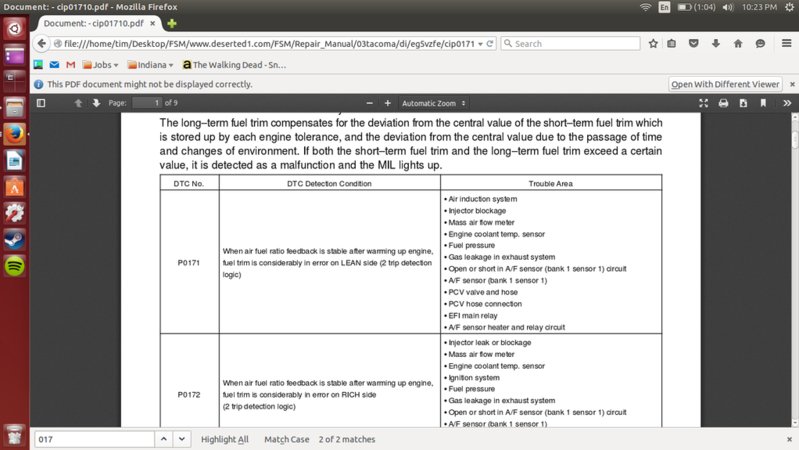The height and width of the screenshot is (450, 799).
Task: Jump to previous find match
Action: click(x=164, y=439)
